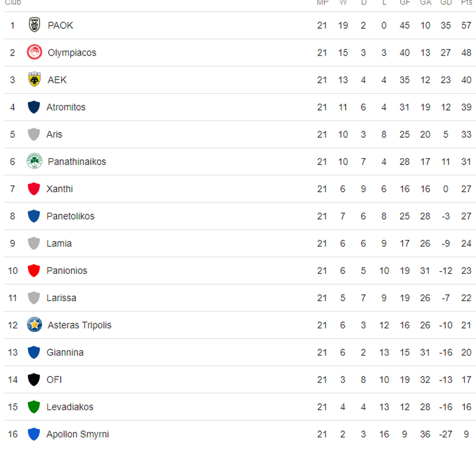Click PAOK's 57 points value
Image resolution: width=476 pixels, height=452 pixels.
click(x=466, y=26)
